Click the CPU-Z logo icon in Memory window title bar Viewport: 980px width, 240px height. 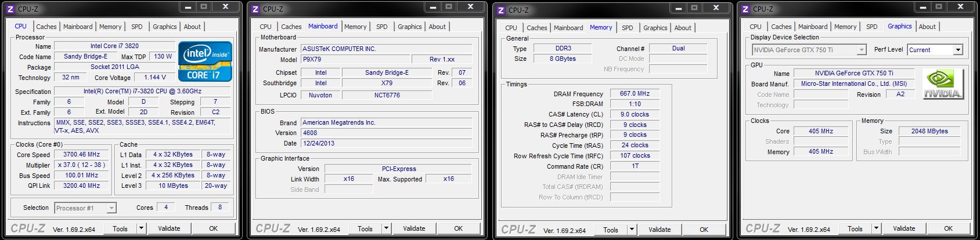[x=500, y=10]
